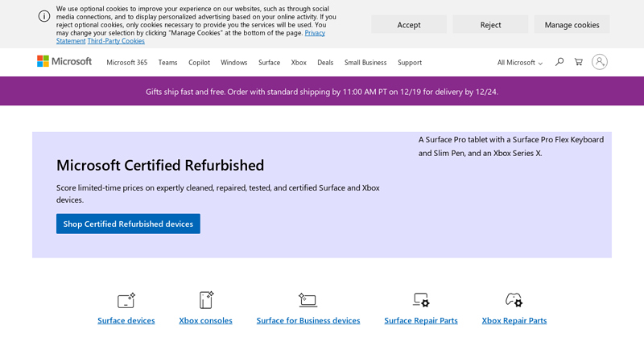Open the Third-Party Cookies link

click(116, 41)
